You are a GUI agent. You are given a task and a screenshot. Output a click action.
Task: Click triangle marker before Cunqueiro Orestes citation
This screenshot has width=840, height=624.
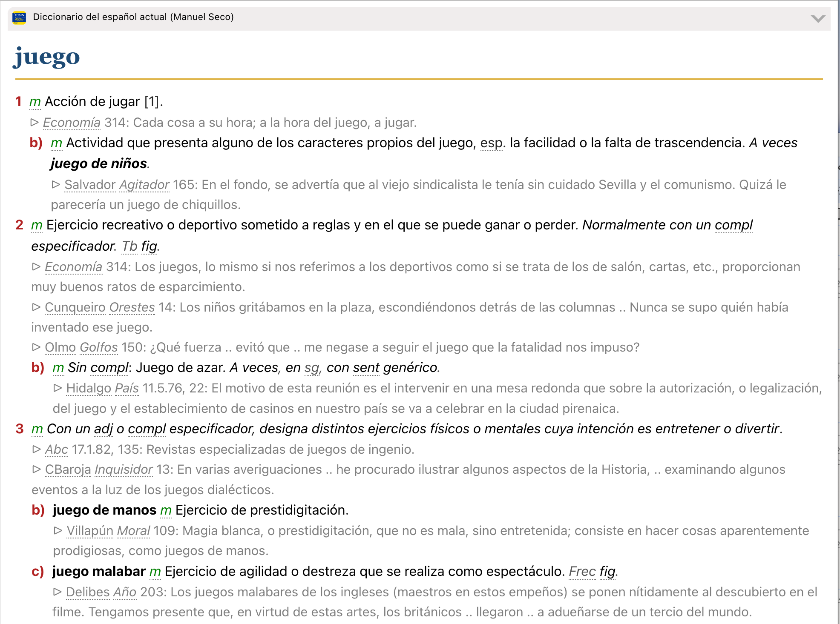(36, 307)
